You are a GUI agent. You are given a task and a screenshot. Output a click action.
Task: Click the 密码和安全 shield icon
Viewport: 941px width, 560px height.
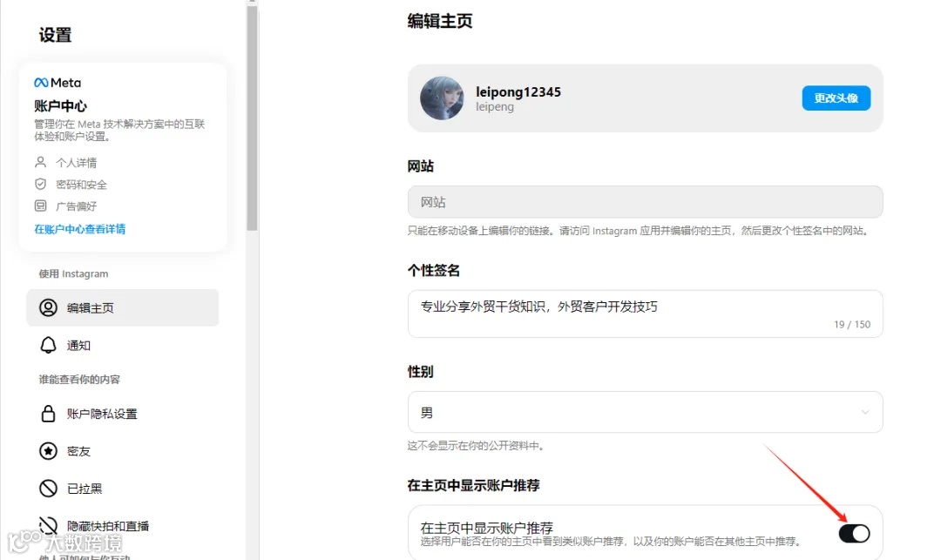(x=42, y=185)
